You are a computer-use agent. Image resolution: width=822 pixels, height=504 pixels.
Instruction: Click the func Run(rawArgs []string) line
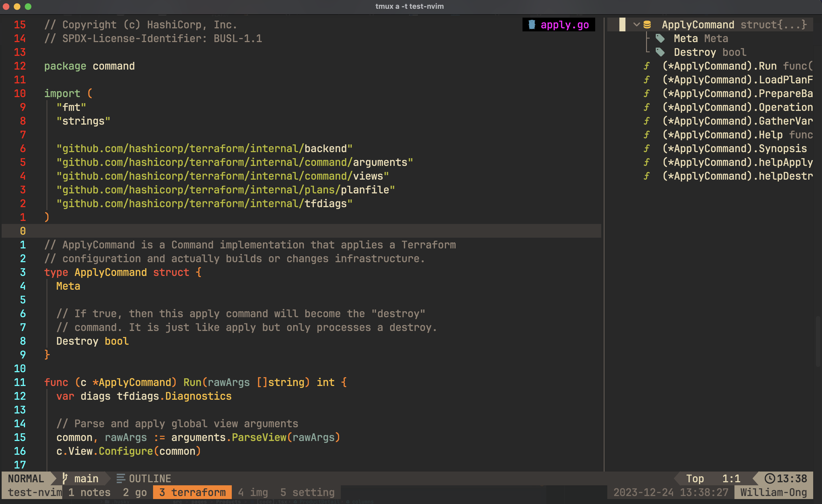pos(195,382)
